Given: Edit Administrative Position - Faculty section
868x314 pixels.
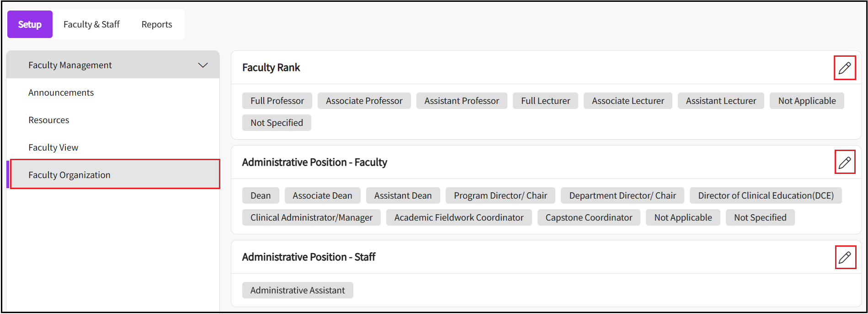Looking at the screenshot, I should [844, 162].
